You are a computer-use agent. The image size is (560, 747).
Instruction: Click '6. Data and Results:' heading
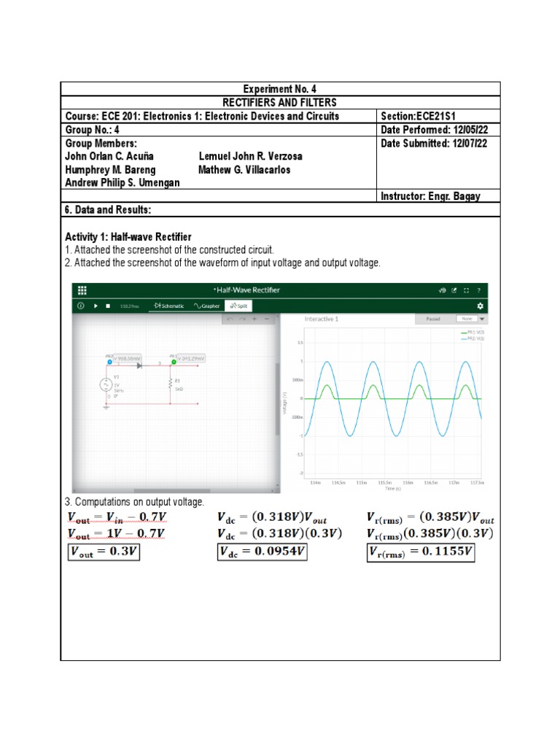[108, 209]
